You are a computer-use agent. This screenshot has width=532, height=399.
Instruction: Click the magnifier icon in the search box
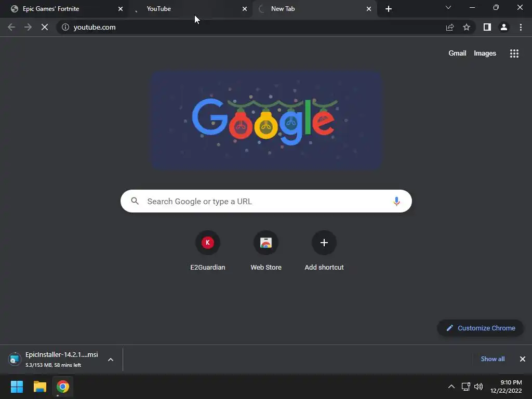coord(135,201)
